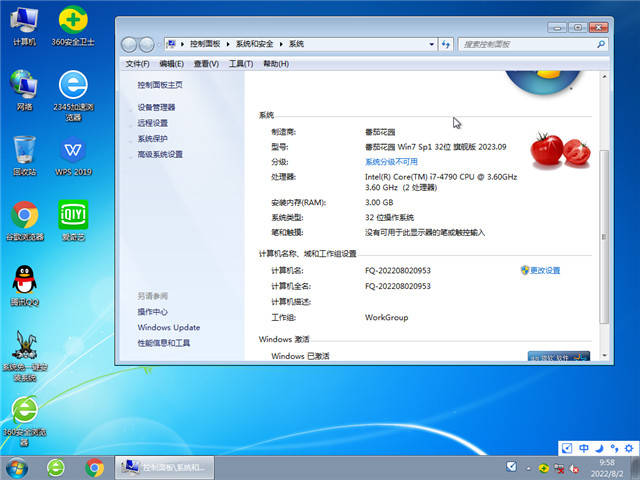Open 高级系统设置 link
640x480 pixels.
coord(160,154)
